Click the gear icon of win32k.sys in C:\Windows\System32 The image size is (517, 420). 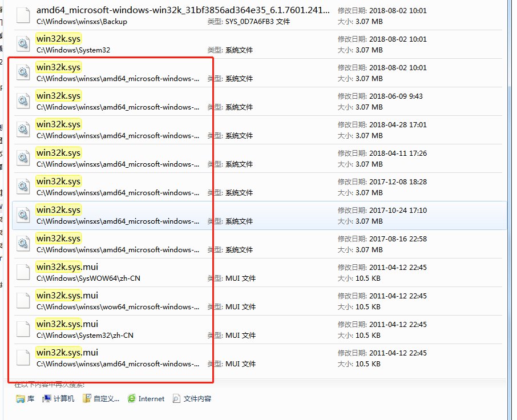[x=23, y=44]
